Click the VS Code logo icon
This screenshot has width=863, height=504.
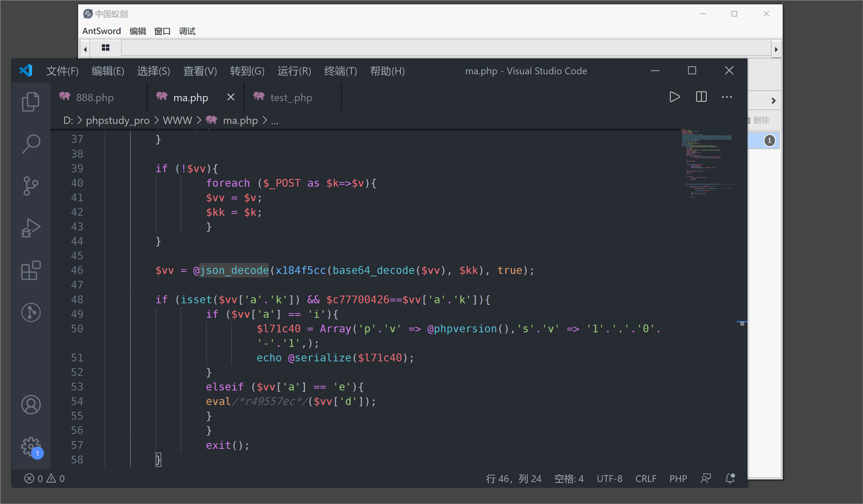pos(26,70)
